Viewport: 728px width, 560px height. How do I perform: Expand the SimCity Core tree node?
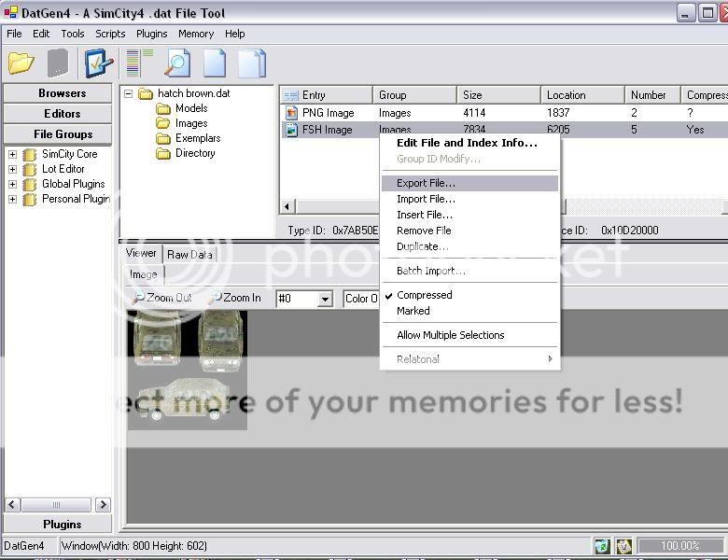12,155
